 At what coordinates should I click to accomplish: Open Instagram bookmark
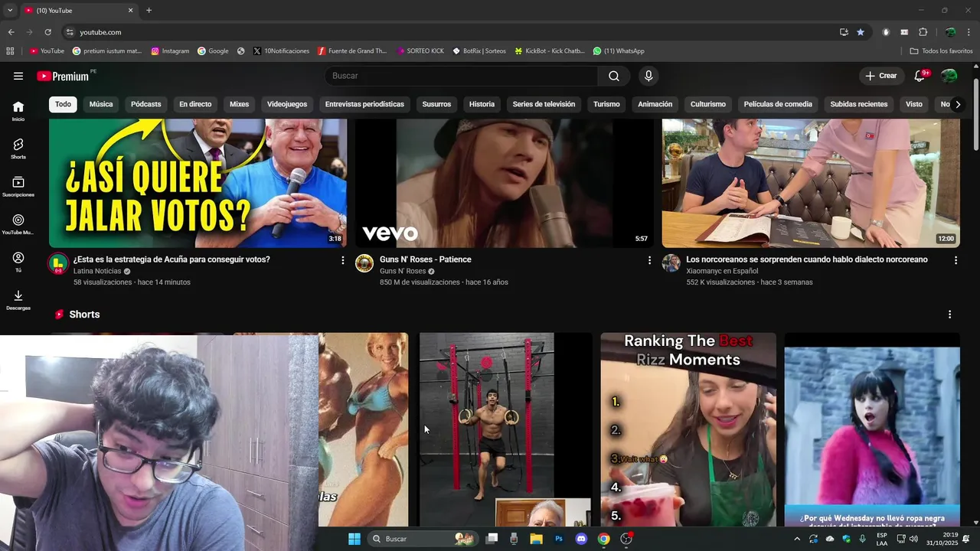tap(170, 51)
